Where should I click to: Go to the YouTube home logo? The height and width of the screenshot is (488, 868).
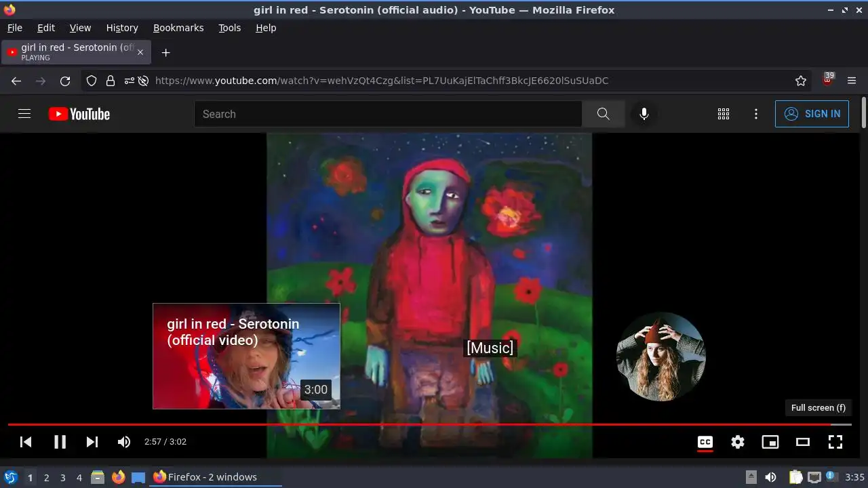click(79, 114)
